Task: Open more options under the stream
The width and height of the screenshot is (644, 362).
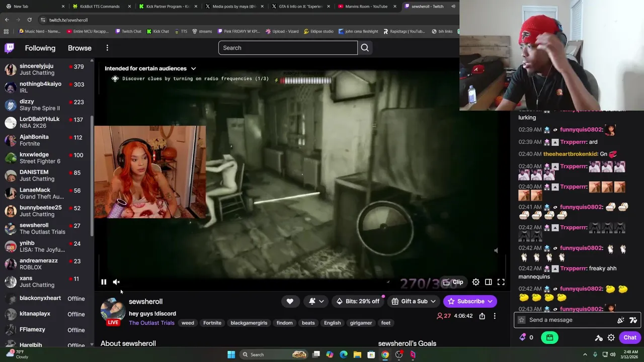Action: (x=495, y=316)
